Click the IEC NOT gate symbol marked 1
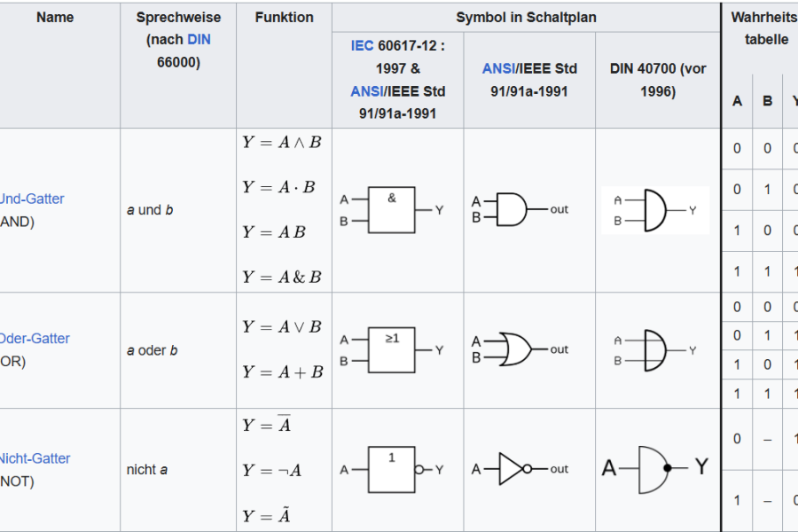 (x=391, y=469)
